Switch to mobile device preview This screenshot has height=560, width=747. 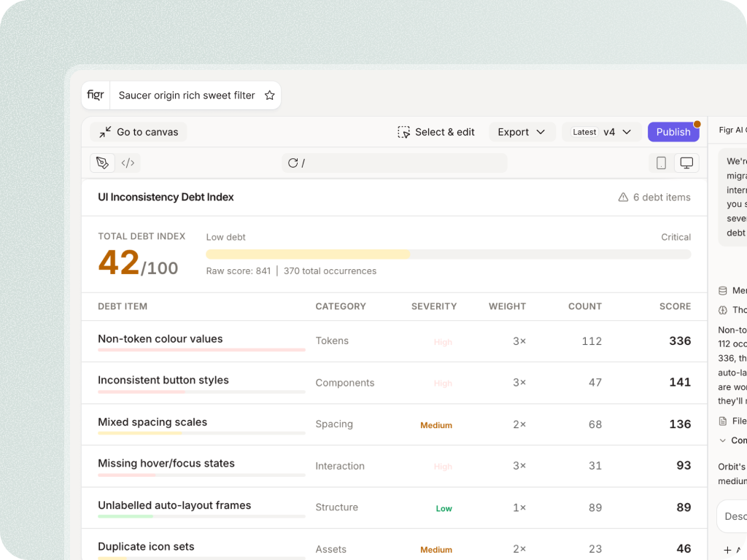tap(661, 163)
